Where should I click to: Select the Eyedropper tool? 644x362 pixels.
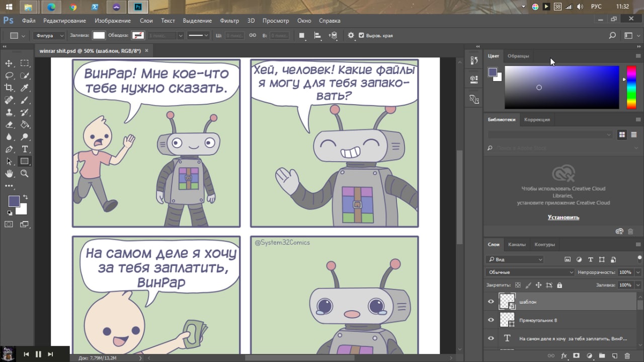point(24,88)
